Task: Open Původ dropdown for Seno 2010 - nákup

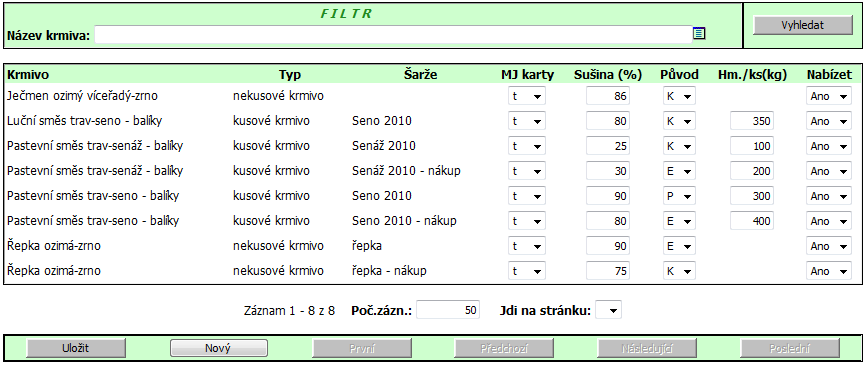Action: click(680, 221)
